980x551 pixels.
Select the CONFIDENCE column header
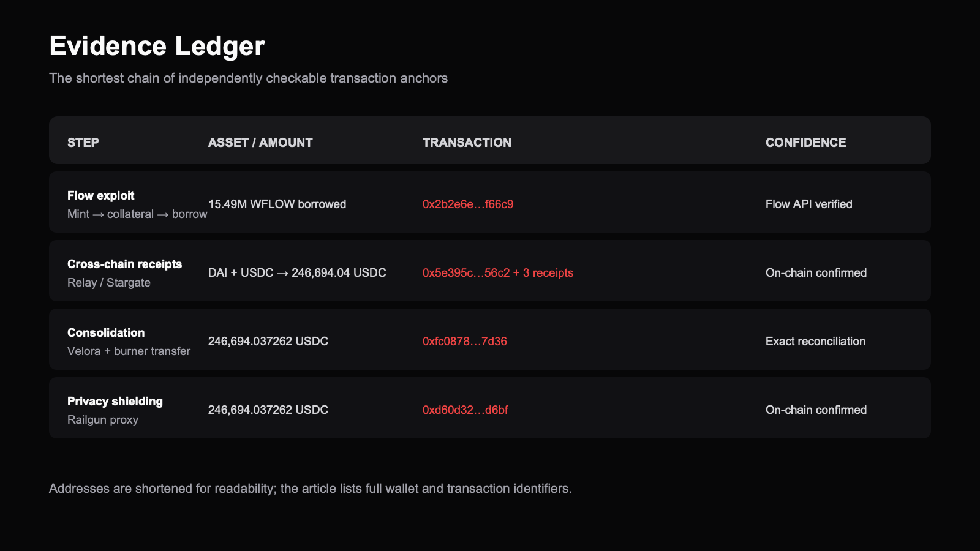806,143
